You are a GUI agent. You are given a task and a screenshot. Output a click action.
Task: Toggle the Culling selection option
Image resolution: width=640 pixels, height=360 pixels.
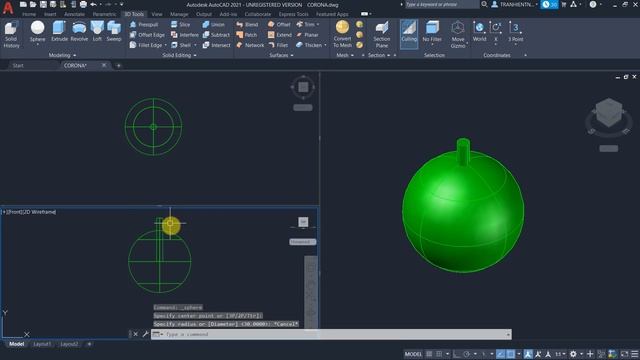409,34
